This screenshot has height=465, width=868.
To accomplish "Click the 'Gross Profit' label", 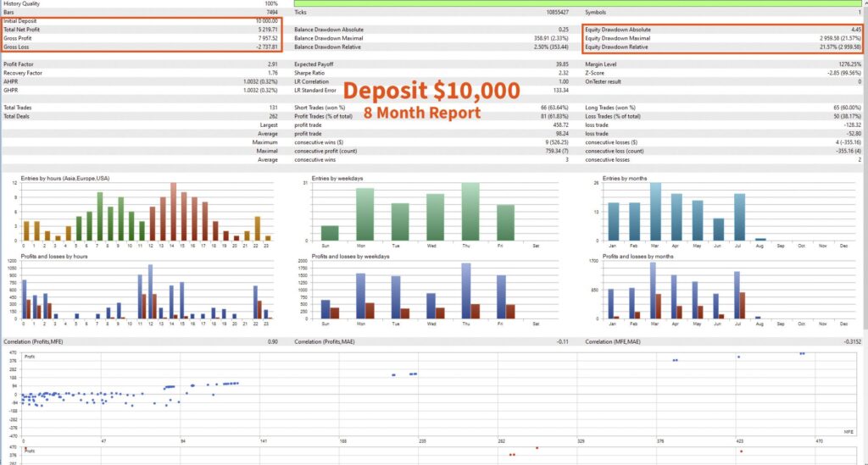I will [18, 39].
